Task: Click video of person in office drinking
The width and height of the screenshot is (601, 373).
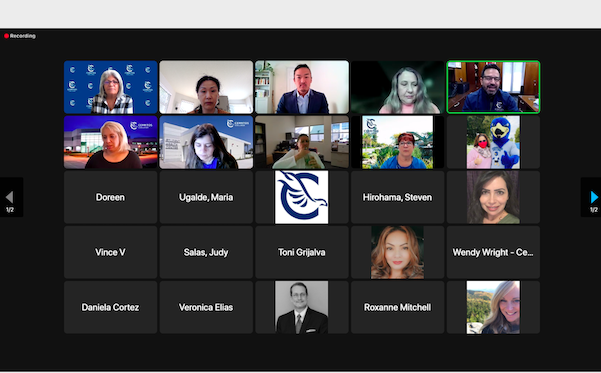Action: [302, 142]
